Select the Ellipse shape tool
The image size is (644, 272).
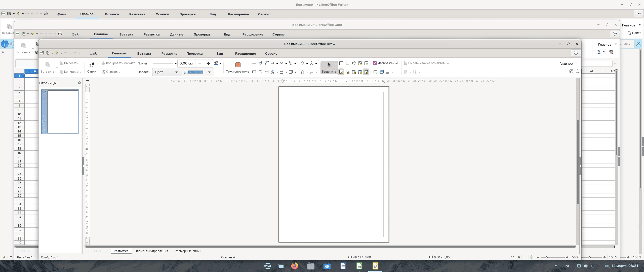pos(260,72)
